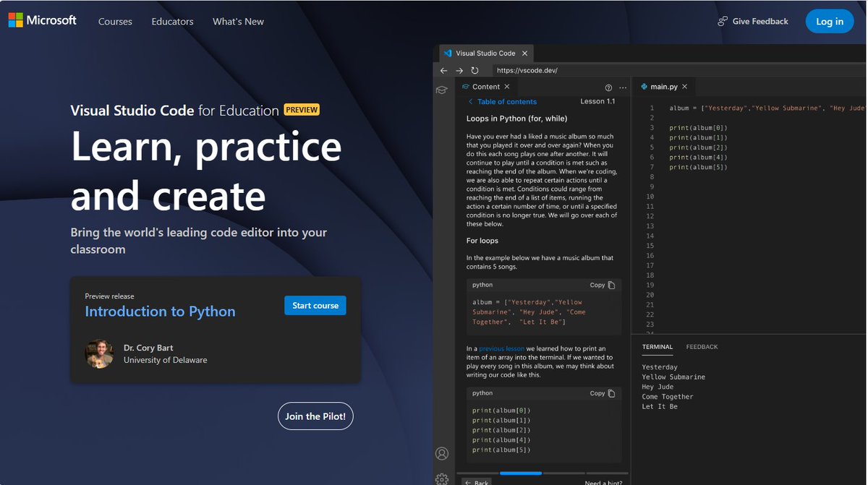Click the 'For loops' heading
This screenshot has height=485, width=868.
tap(482, 241)
